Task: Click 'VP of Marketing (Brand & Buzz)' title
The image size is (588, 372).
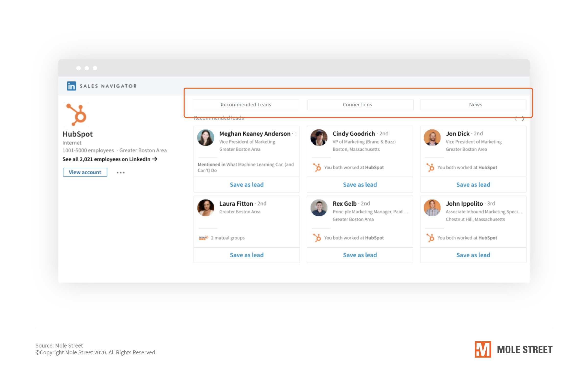Action: tap(364, 142)
